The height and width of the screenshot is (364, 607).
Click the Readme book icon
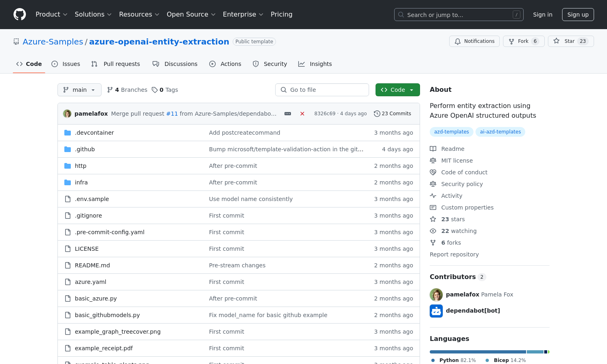pyautogui.click(x=433, y=148)
